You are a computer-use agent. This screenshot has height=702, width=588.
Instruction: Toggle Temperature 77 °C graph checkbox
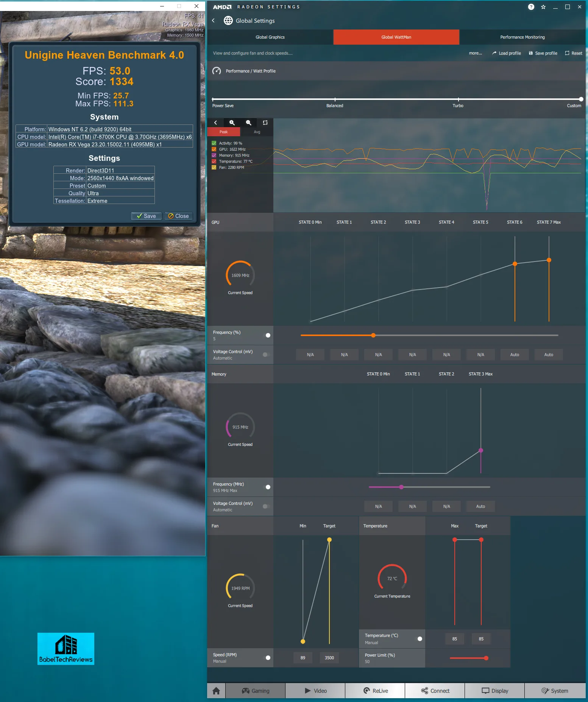(214, 161)
